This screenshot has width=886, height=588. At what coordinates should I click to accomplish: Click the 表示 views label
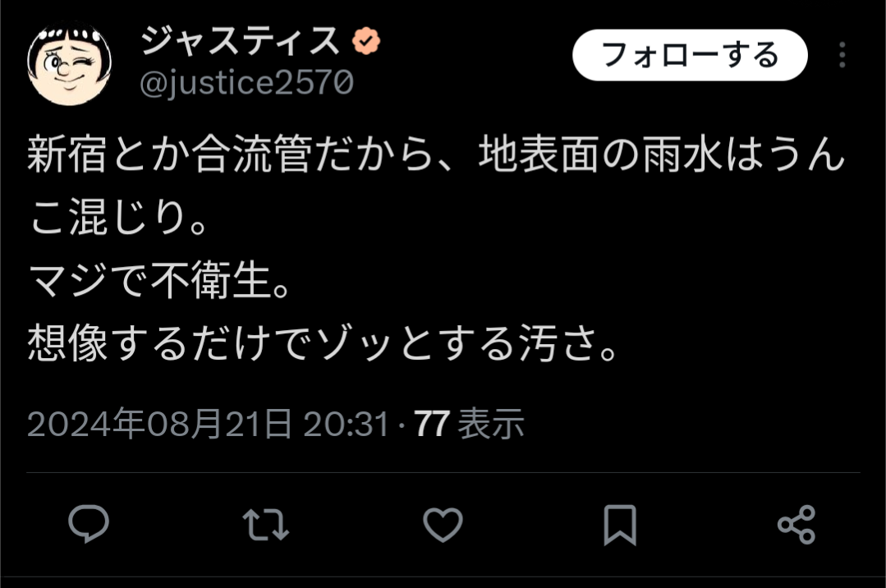coord(491,424)
